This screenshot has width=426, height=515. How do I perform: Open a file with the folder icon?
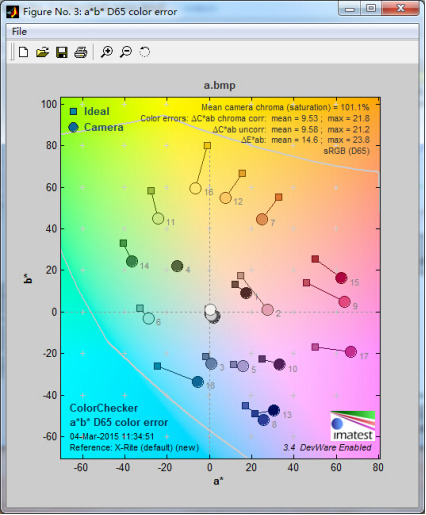pos(42,52)
